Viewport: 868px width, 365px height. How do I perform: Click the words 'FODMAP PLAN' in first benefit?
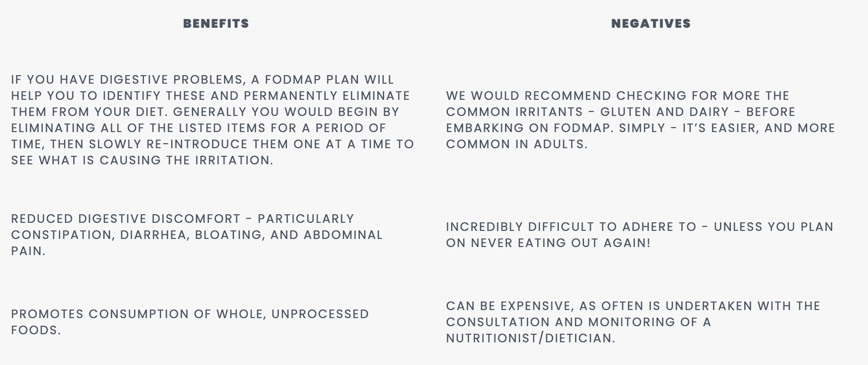click(x=312, y=80)
